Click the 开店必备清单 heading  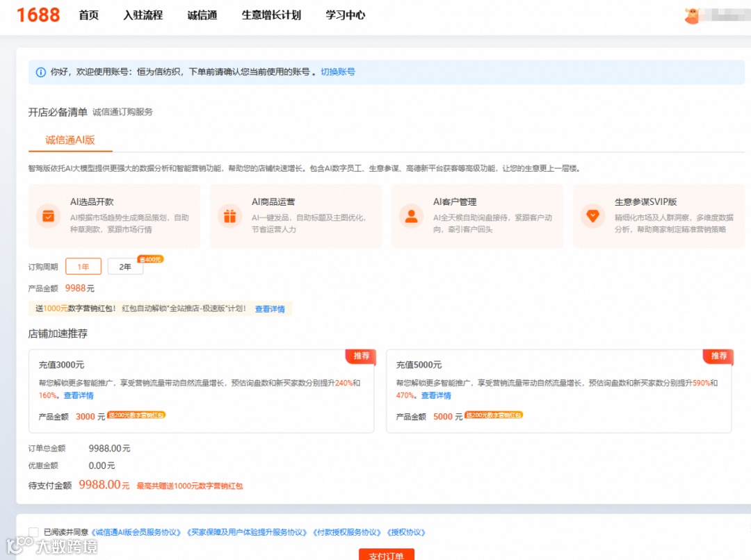58,112
